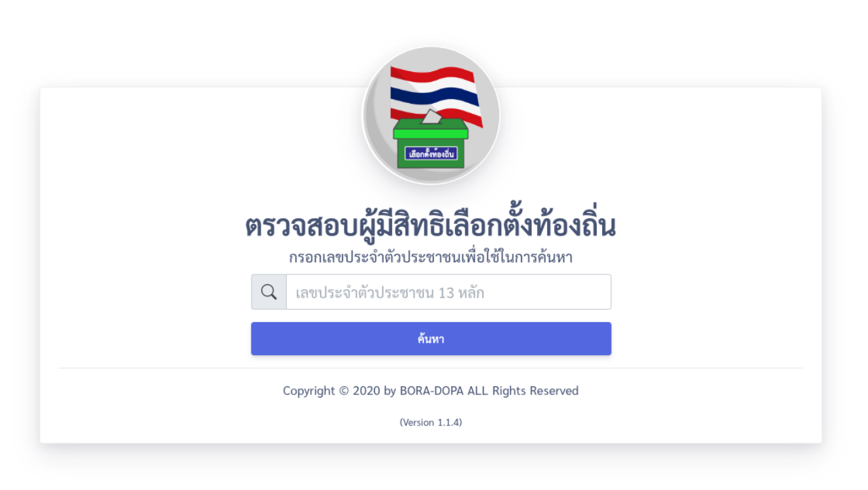This screenshot has height=490, width=868.
Task: Click the horizontal divider above the copyright
Action: click(431, 369)
